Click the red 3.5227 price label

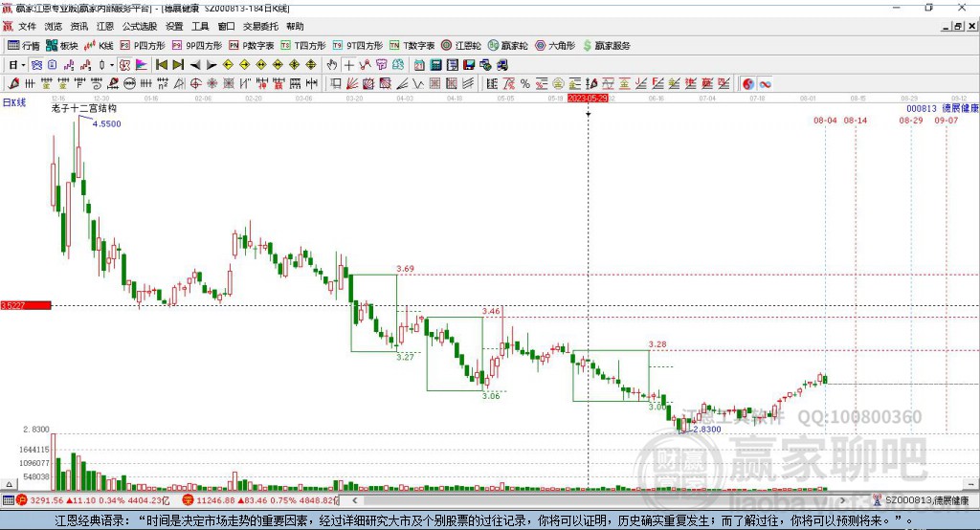click(x=26, y=305)
